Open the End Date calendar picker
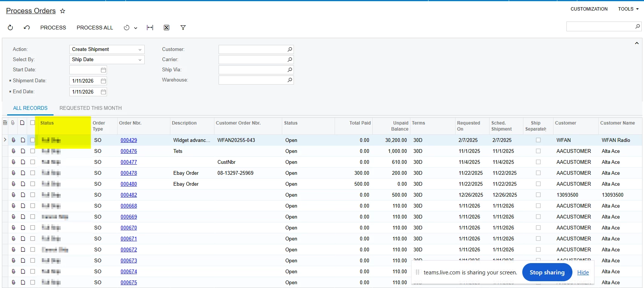 click(x=103, y=92)
